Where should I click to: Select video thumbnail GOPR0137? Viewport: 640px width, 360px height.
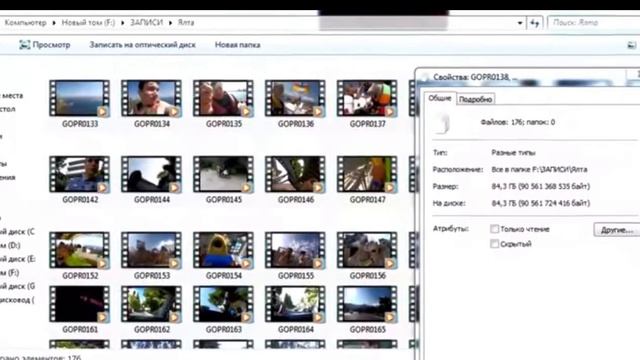(x=367, y=98)
